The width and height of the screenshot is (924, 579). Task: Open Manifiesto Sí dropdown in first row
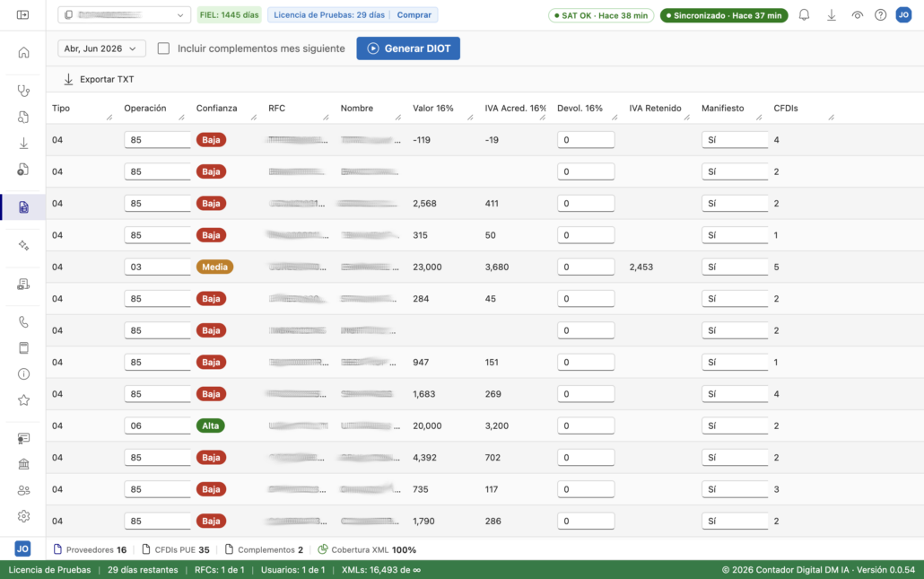[734, 140]
